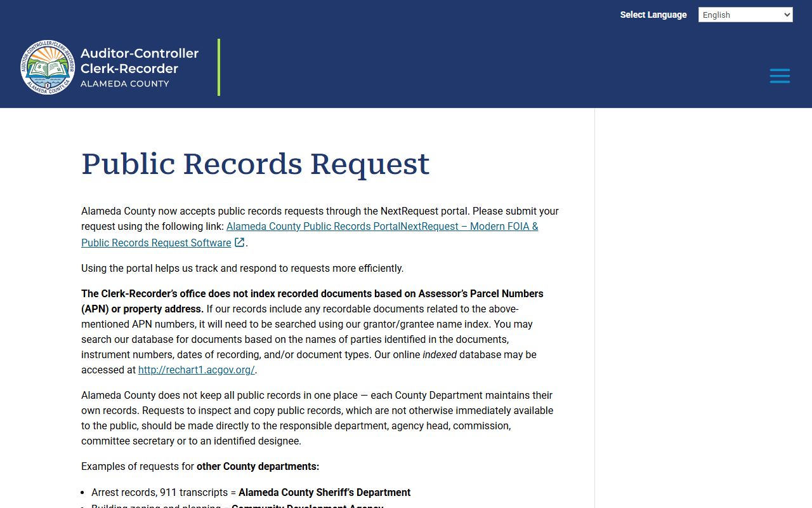
Task: Click 'Examples of requests for other County departments' line
Action: click(200, 466)
